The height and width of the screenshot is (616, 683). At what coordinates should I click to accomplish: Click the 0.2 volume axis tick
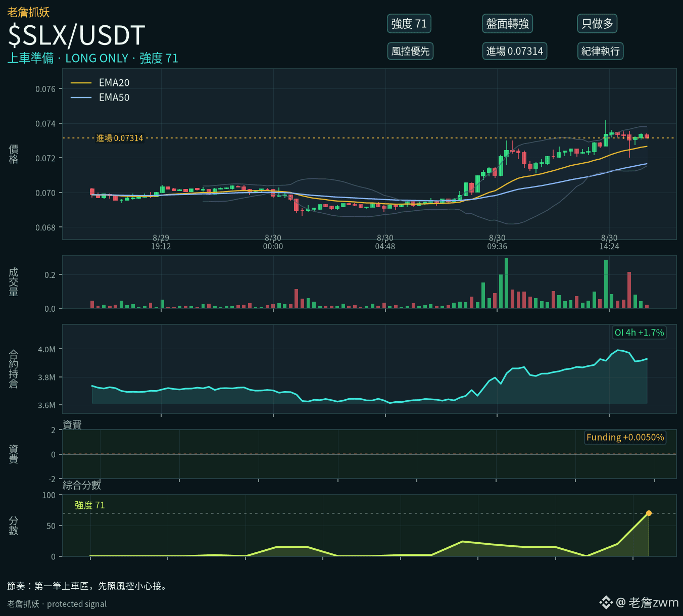[50, 275]
